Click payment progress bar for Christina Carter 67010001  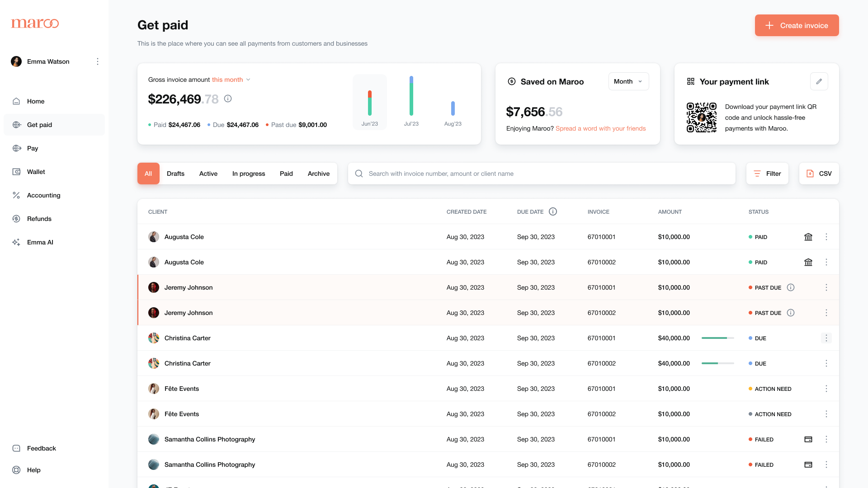[x=718, y=338]
